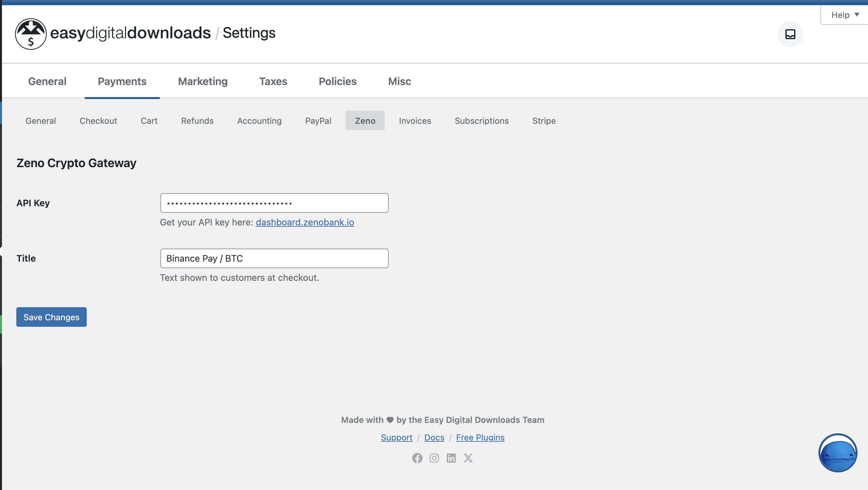Open the Support footer link
Image resolution: width=868 pixels, height=490 pixels.
(396, 437)
